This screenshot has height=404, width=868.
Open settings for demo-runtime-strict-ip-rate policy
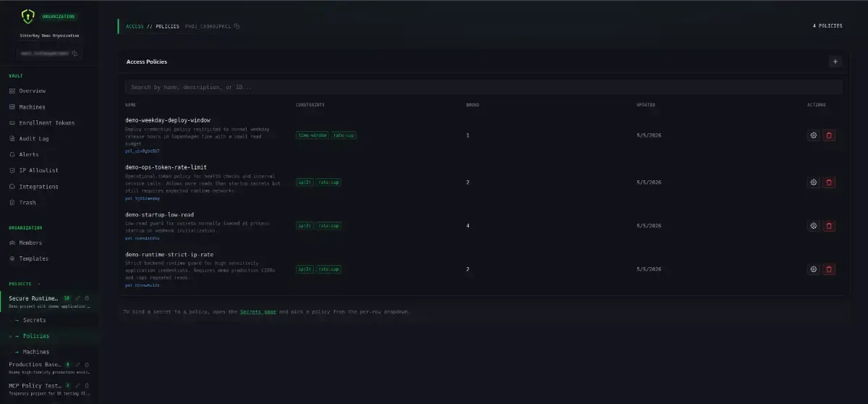[814, 269]
